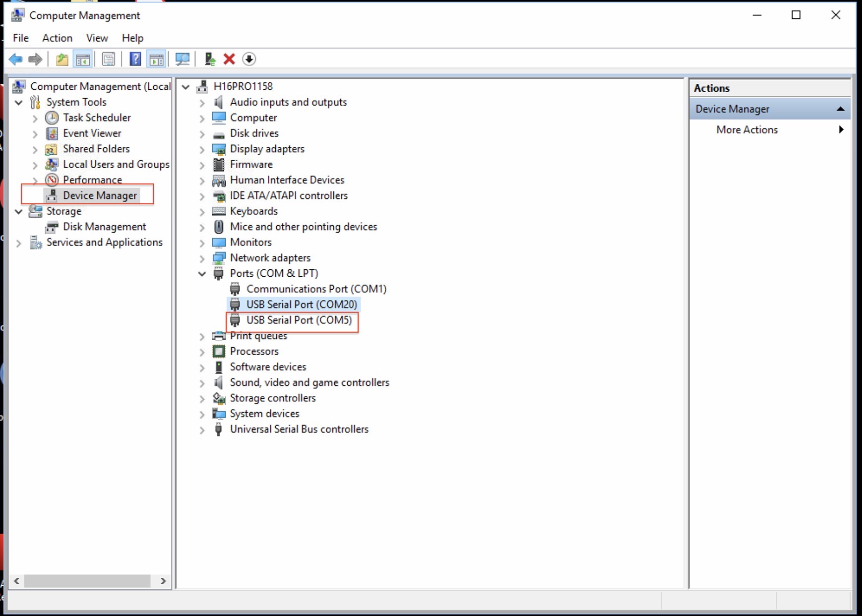This screenshot has width=862, height=616.
Task: Click the red X Uninstall device icon
Action: pyautogui.click(x=229, y=60)
